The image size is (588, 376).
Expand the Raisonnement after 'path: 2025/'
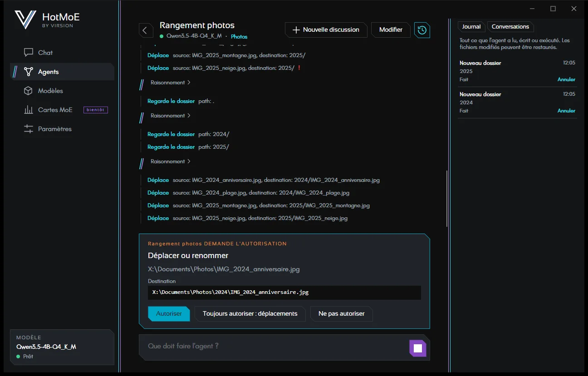click(171, 161)
